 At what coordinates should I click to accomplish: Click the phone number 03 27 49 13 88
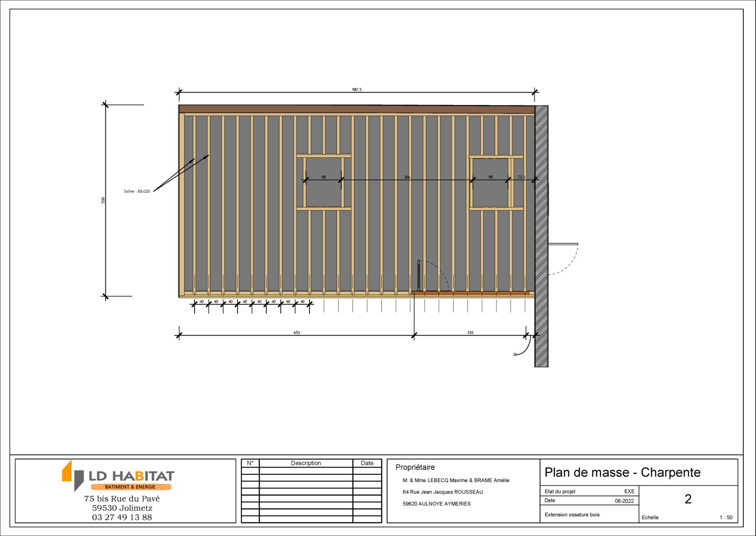pyautogui.click(x=122, y=517)
